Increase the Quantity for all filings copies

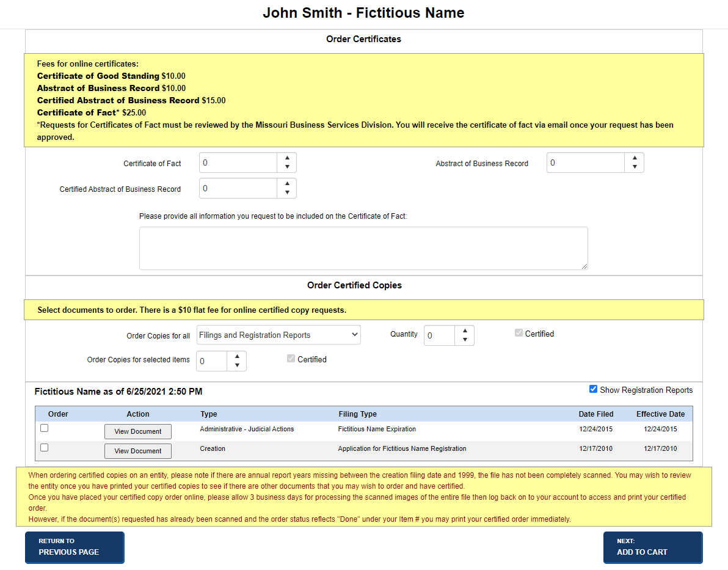point(465,331)
